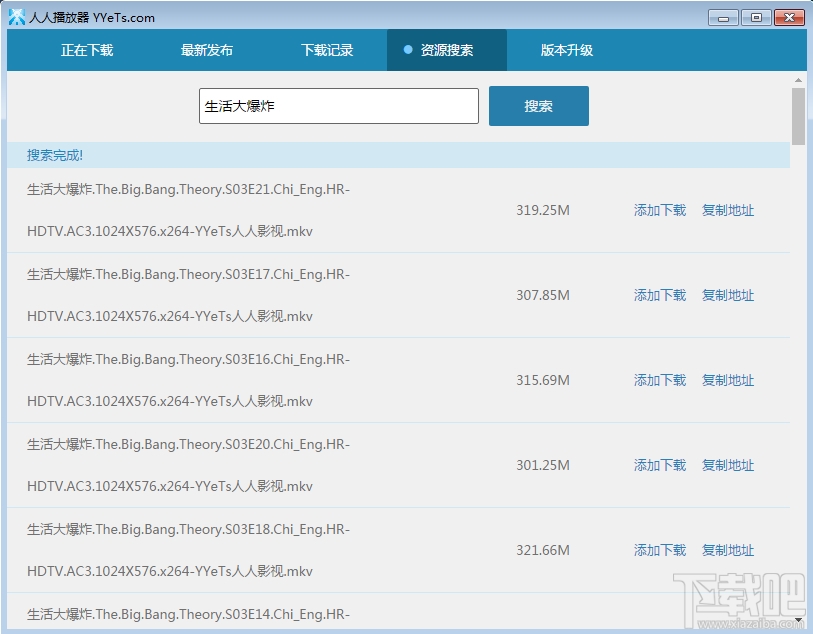Screen dimensions: 813x634
Task: Copy the address of S03E17 episode
Action: click(x=728, y=295)
